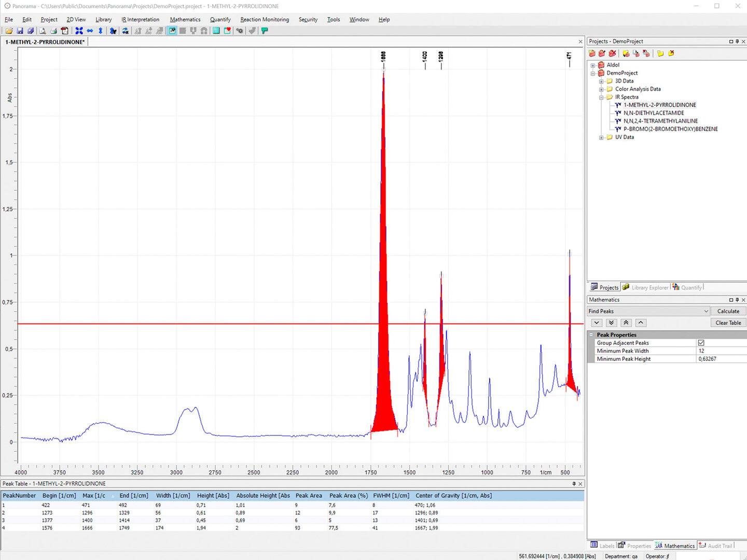Screen dimensions: 747x560
Task: Click the horizontal double-arrow scale icon
Action: pyautogui.click(x=90, y=31)
